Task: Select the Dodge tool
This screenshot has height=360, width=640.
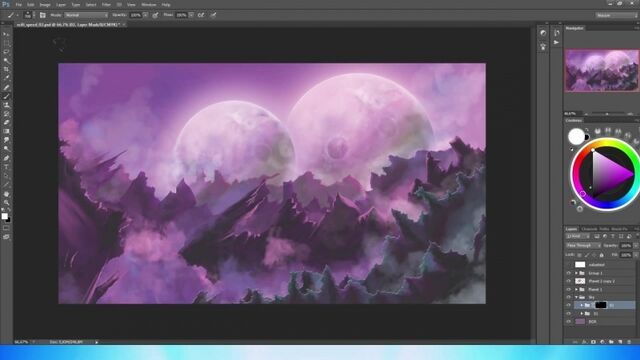Action: [x=6, y=149]
